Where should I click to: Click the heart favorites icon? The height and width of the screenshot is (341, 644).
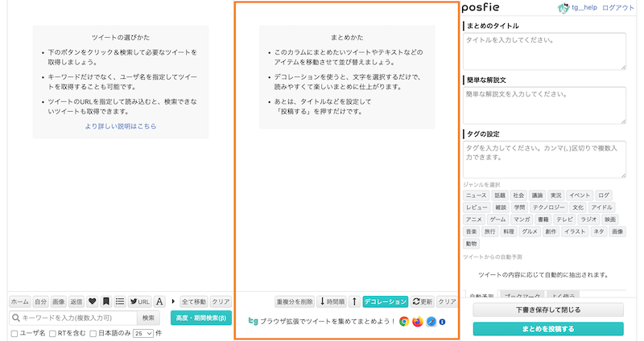93,302
